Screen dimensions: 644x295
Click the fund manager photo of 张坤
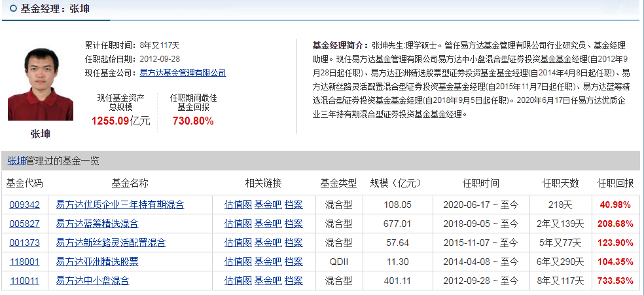tap(41, 84)
